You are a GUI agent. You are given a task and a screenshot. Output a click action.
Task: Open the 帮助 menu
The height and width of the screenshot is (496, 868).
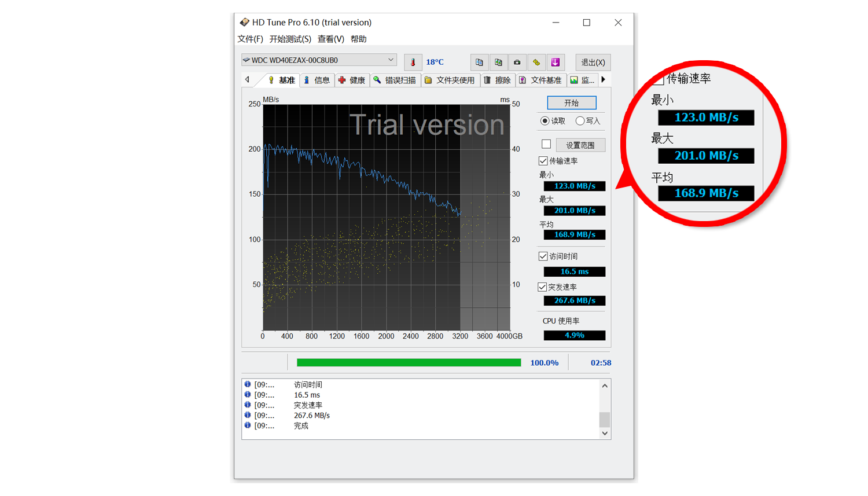[x=359, y=39]
